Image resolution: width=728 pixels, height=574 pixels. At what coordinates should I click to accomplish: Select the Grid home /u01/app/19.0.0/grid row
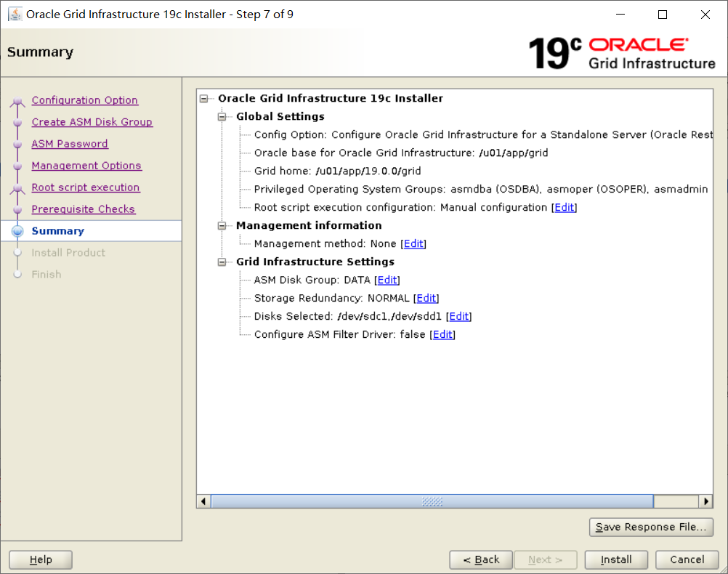(338, 171)
